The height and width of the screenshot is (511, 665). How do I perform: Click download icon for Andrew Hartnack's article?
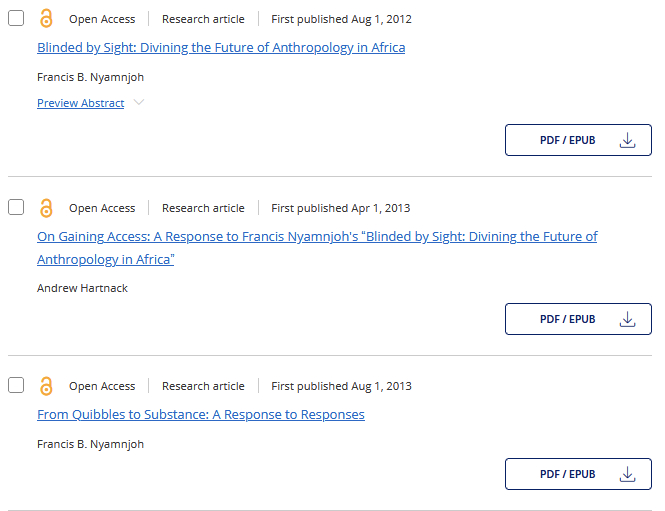point(628,320)
